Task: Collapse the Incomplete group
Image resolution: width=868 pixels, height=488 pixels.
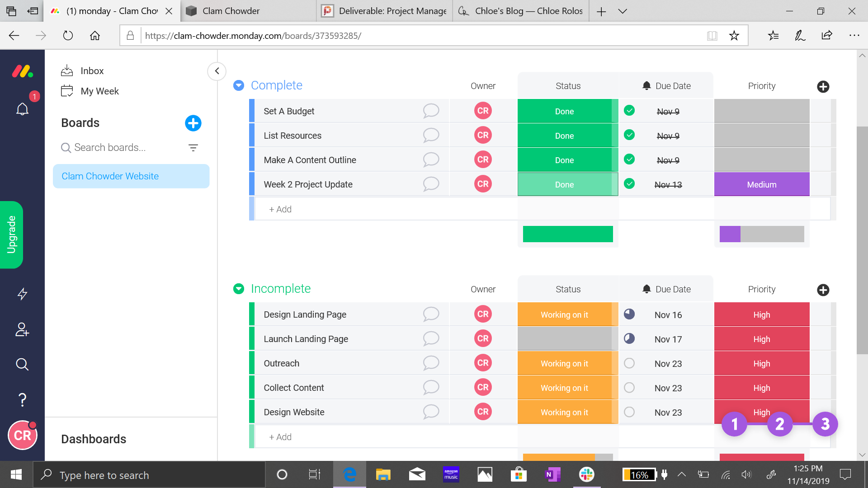Action: point(238,289)
